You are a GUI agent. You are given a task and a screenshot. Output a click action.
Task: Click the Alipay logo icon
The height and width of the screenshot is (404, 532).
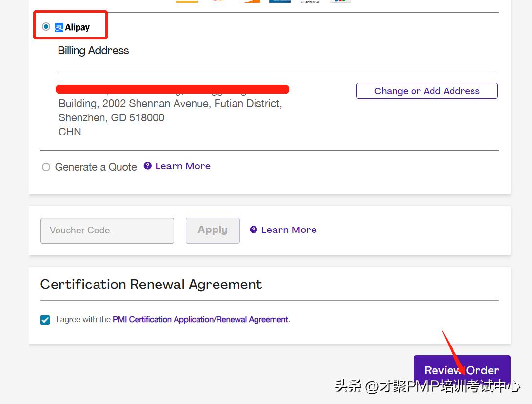click(59, 27)
